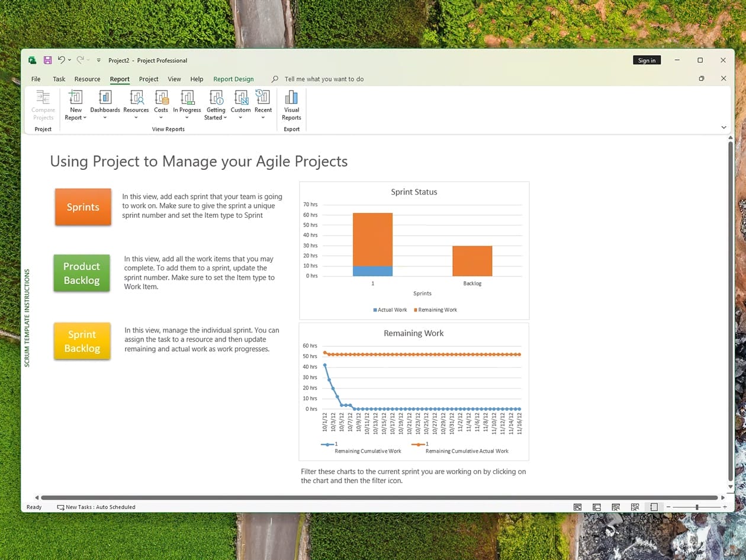Click the Dashboards report icon
This screenshot has height=560, width=746.
coord(105,98)
